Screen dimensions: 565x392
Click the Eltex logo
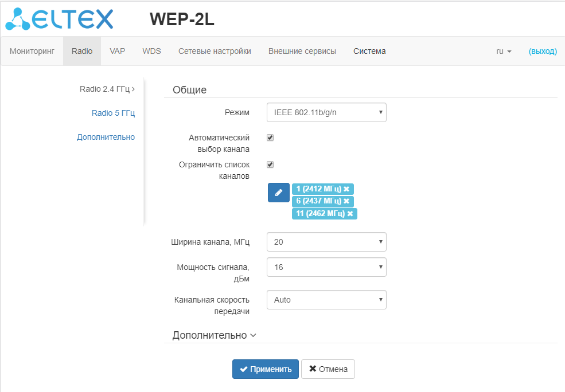point(59,19)
